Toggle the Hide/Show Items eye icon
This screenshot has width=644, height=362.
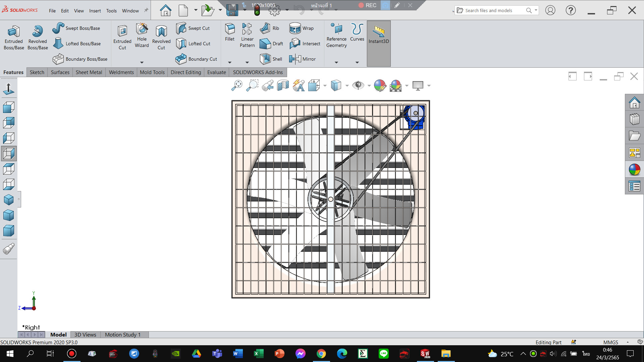(358, 85)
